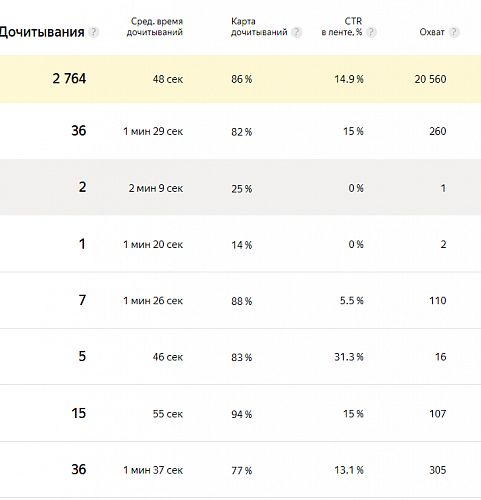Click help icon next to Карта дочитываний
This screenshot has width=481, height=500.
coord(296,32)
